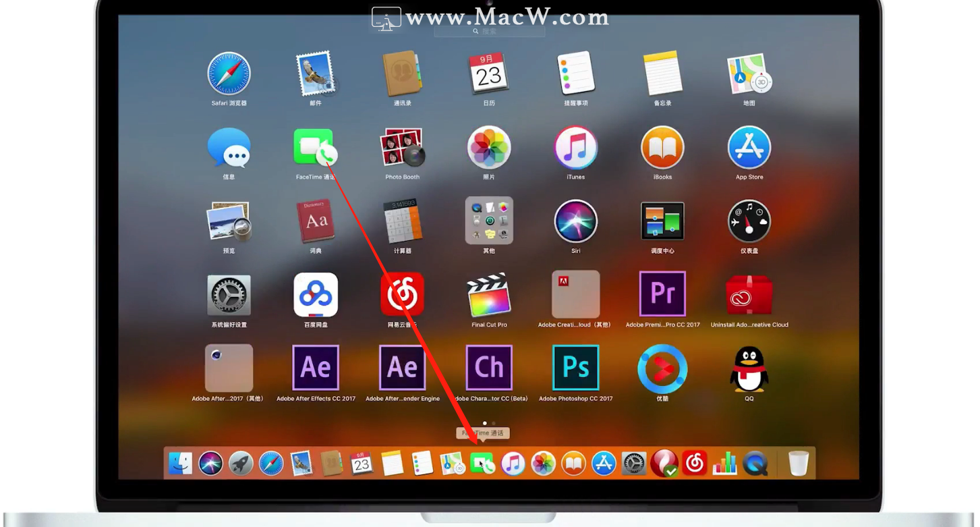Image resolution: width=980 pixels, height=527 pixels.
Task: Open iBooks in Launchpad grid
Action: click(x=662, y=147)
